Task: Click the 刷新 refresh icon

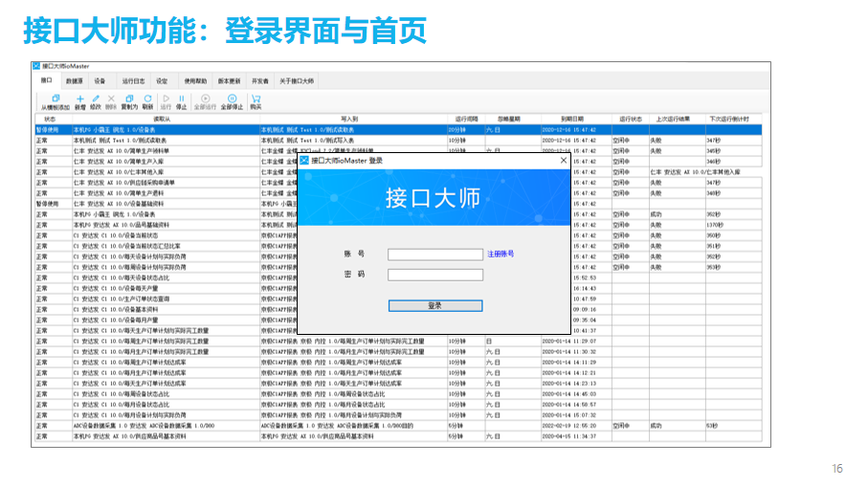Action: click(x=147, y=99)
